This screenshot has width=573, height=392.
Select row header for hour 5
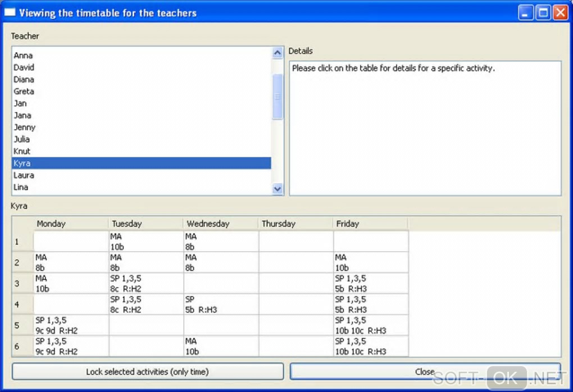pyautogui.click(x=22, y=325)
